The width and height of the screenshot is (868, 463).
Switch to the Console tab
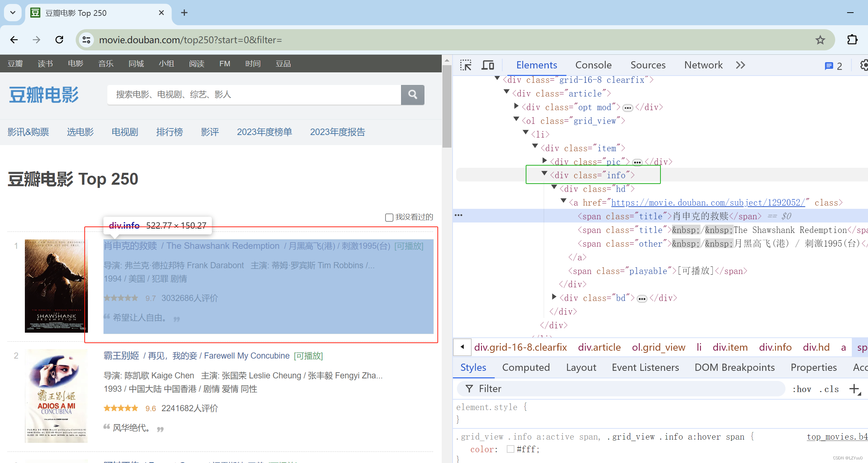pyautogui.click(x=593, y=65)
